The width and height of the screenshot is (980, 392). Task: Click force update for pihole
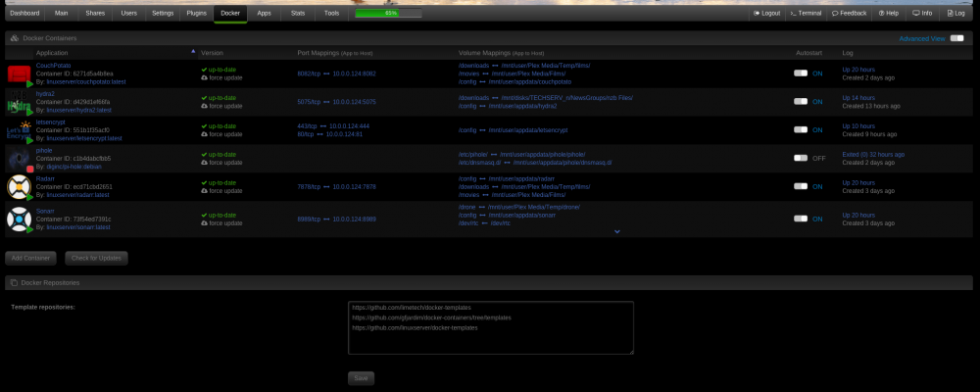[x=221, y=162]
